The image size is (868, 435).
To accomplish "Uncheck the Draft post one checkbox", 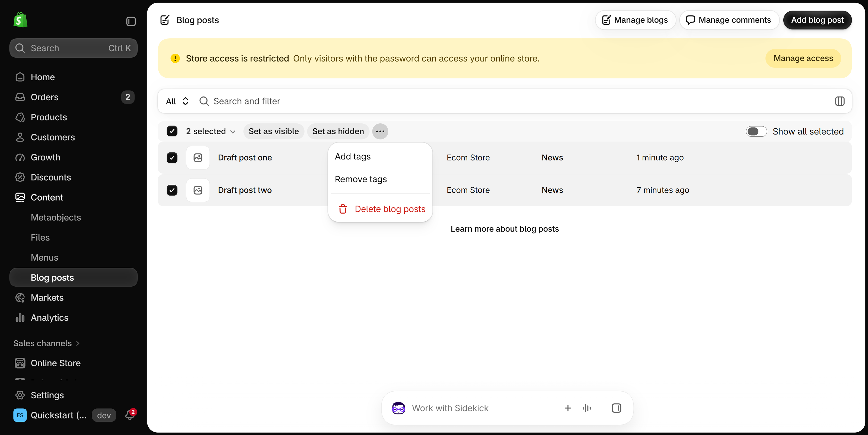I will [x=172, y=158].
